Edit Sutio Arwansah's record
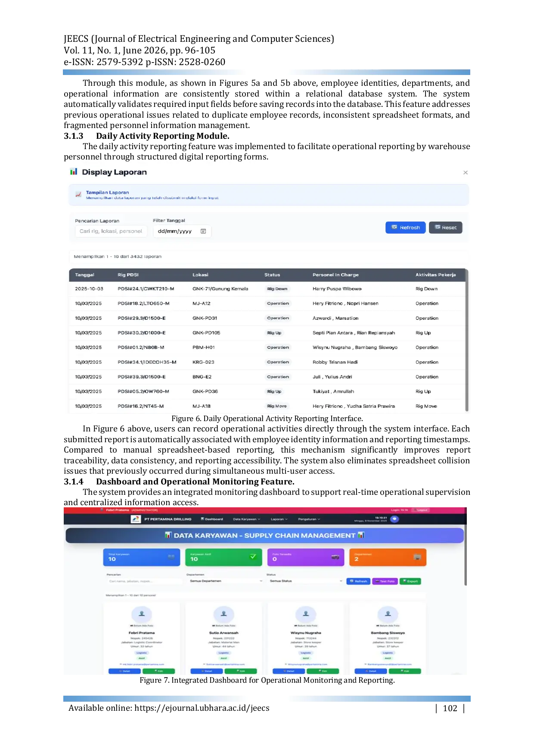Screen dimensions: 534x756 click(241, 671)
